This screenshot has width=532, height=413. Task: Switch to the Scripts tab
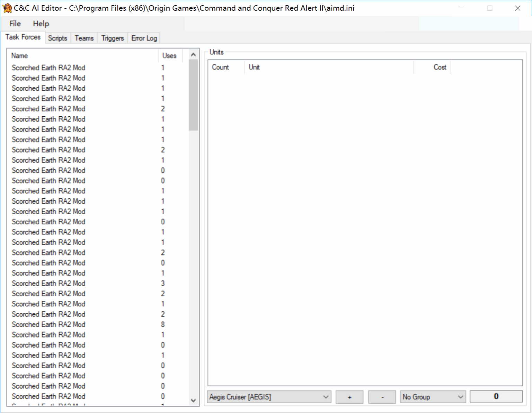[57, 38]
